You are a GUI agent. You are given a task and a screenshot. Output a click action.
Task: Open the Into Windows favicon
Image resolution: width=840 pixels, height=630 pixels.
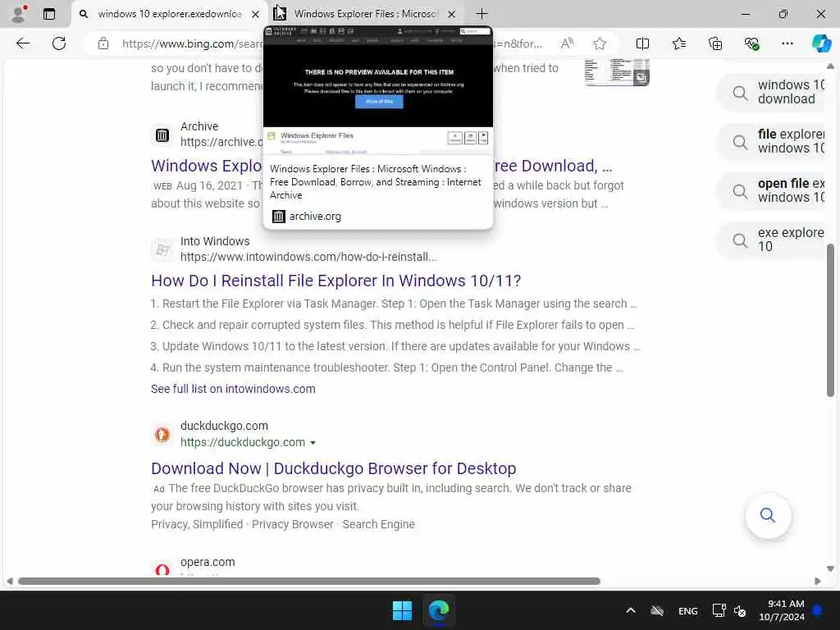point(162,249)
